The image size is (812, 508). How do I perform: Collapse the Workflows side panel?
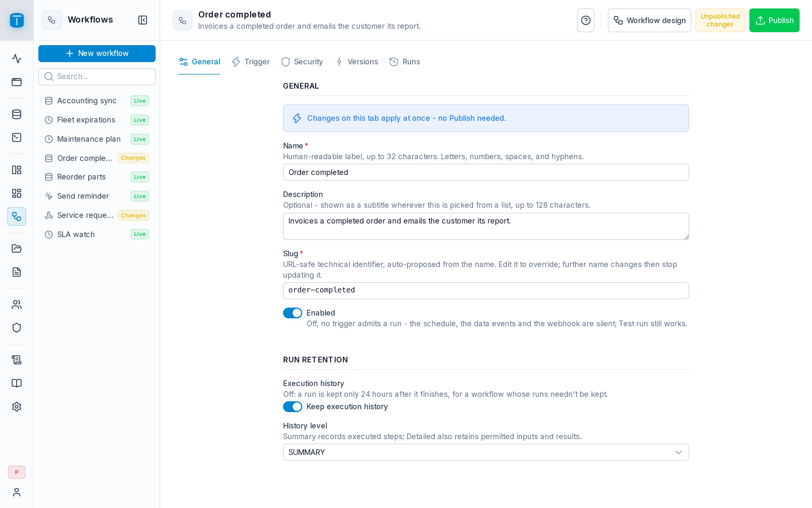143,20
